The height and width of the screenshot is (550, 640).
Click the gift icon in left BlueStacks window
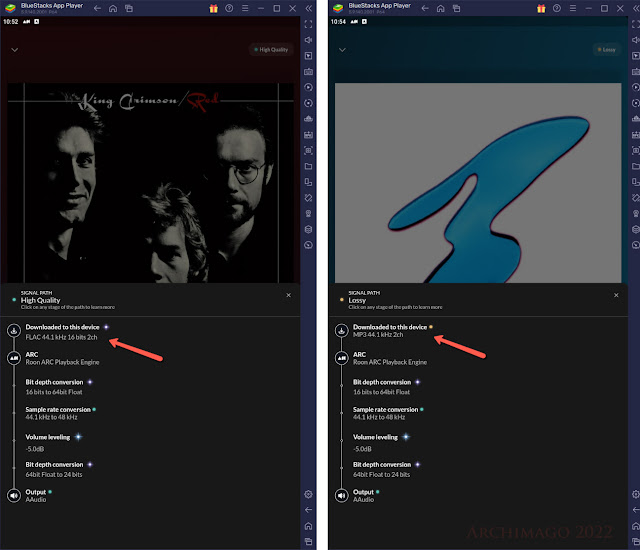213,9
